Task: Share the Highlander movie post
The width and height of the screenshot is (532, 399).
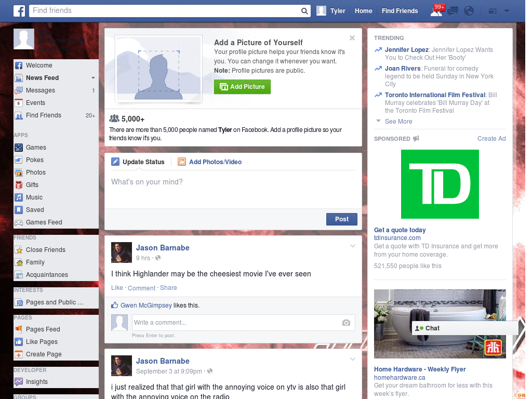Action: [168, 288]
